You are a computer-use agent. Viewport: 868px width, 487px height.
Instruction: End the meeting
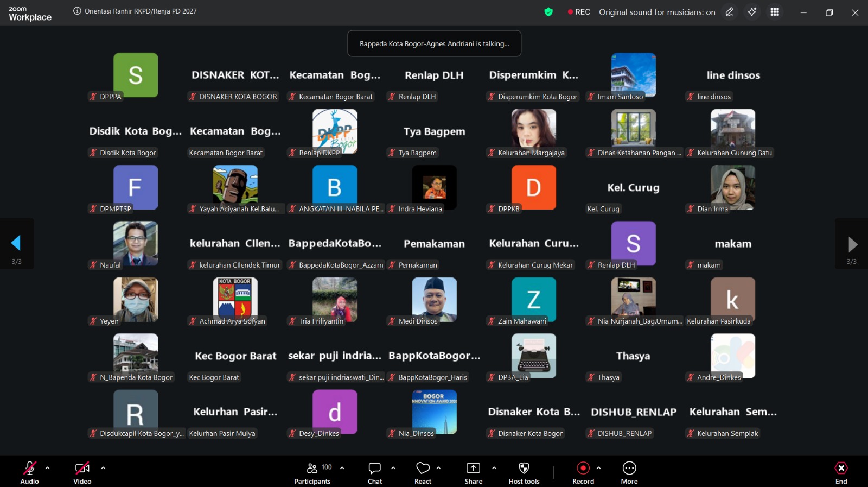[841, 472]
